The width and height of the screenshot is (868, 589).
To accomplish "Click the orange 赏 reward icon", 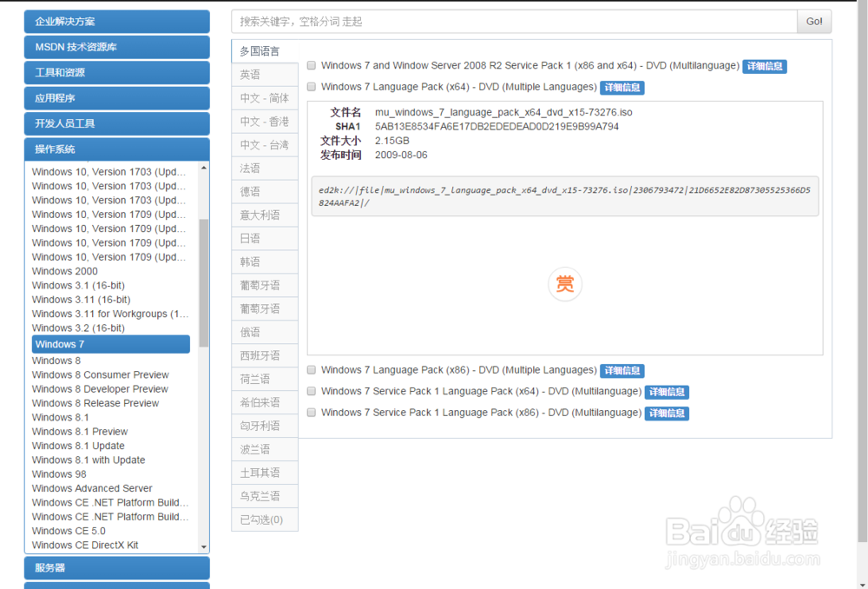I will [x=565, y=284].
